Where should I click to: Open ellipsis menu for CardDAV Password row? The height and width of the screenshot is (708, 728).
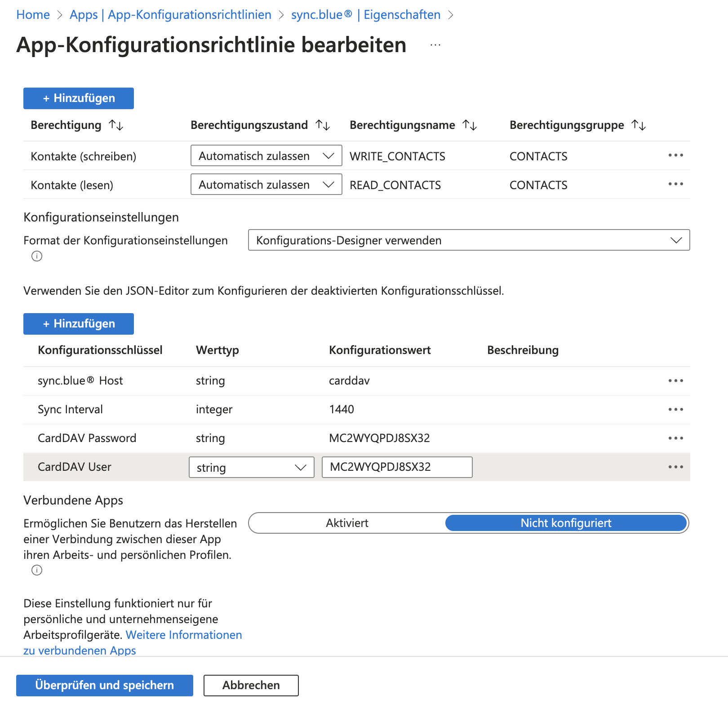click(675, 438)
